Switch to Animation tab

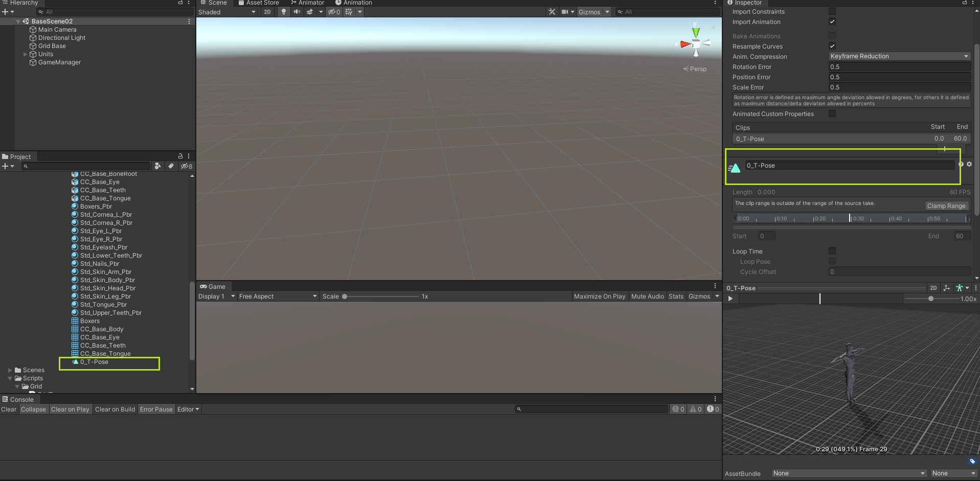[x=354, y=3]
